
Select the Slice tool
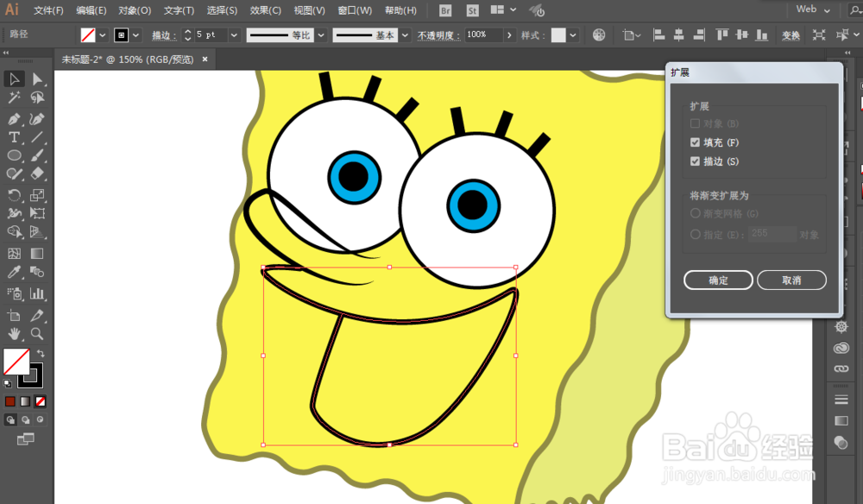(x=37, y=315)
